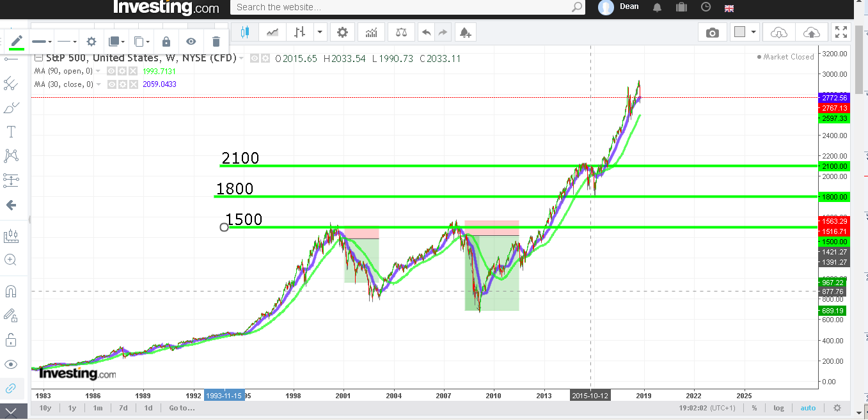Take a chart snapshot with camera icon
The image size is (868, 420).
tap(713, 33)
